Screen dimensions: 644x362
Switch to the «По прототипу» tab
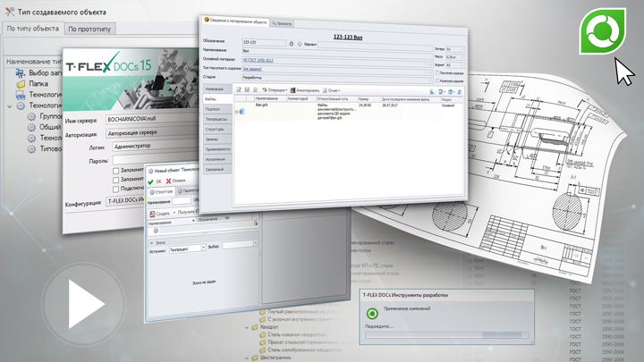tap(89, 29)
